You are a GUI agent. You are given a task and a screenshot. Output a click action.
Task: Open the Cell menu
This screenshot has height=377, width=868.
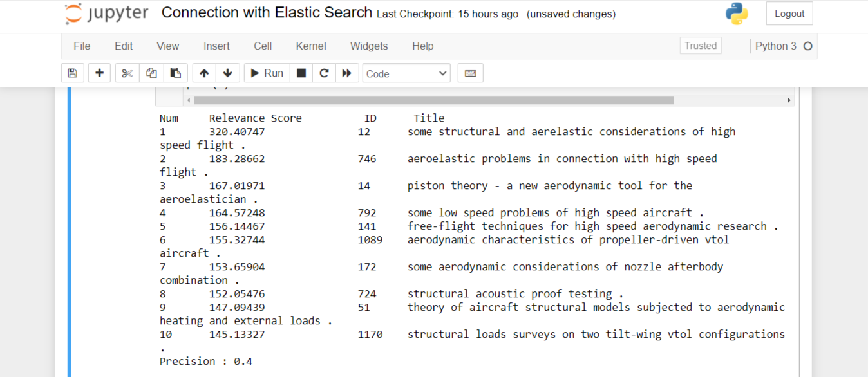pyautogui.click(x=263, y=46)
